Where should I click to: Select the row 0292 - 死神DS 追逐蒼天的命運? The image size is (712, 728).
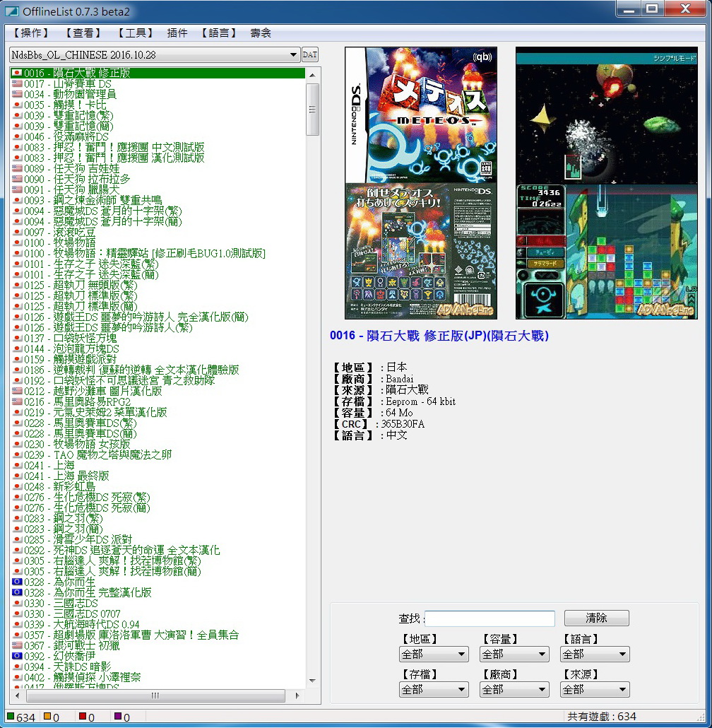point(158,550)
